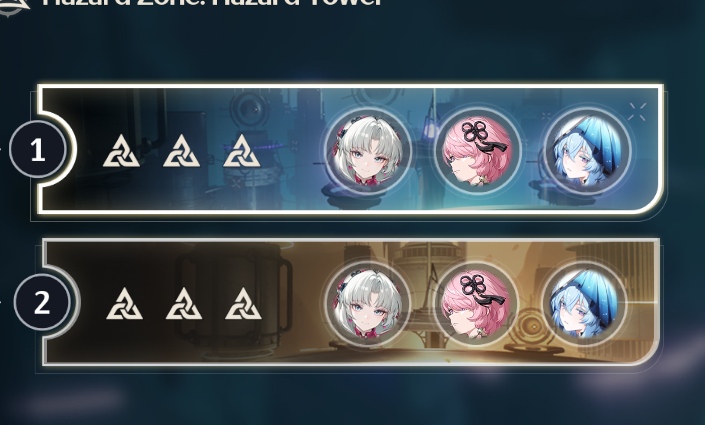Screen dimensions: 705x425
Task: Click first crest icon in floor 1 row
Action: tap(121, 151)
